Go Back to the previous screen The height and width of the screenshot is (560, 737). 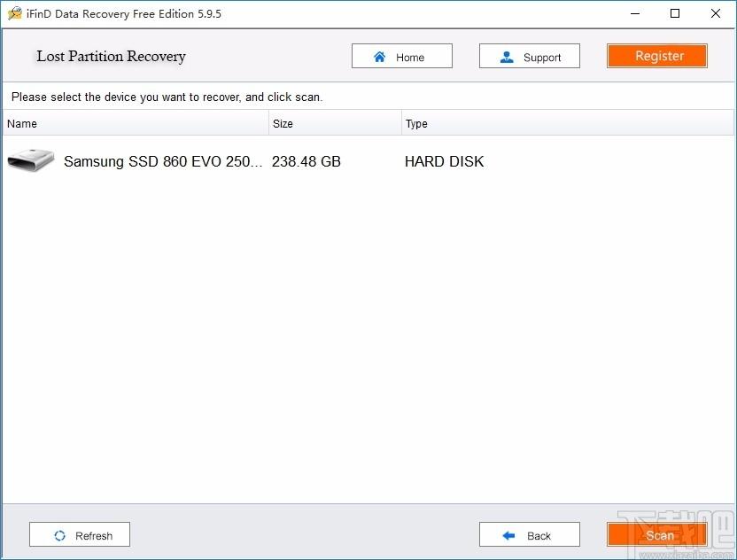(529, 534)
